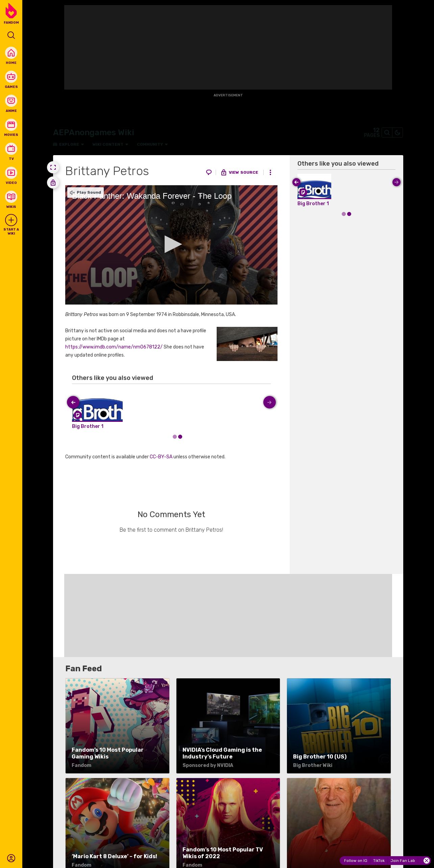Close the bottom promo bar

[x=427, y=861]
